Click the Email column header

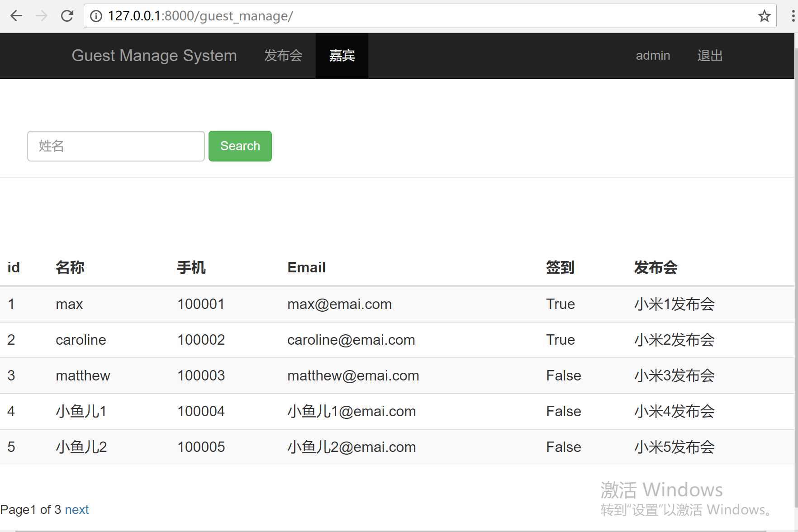[x=306, y=267]
